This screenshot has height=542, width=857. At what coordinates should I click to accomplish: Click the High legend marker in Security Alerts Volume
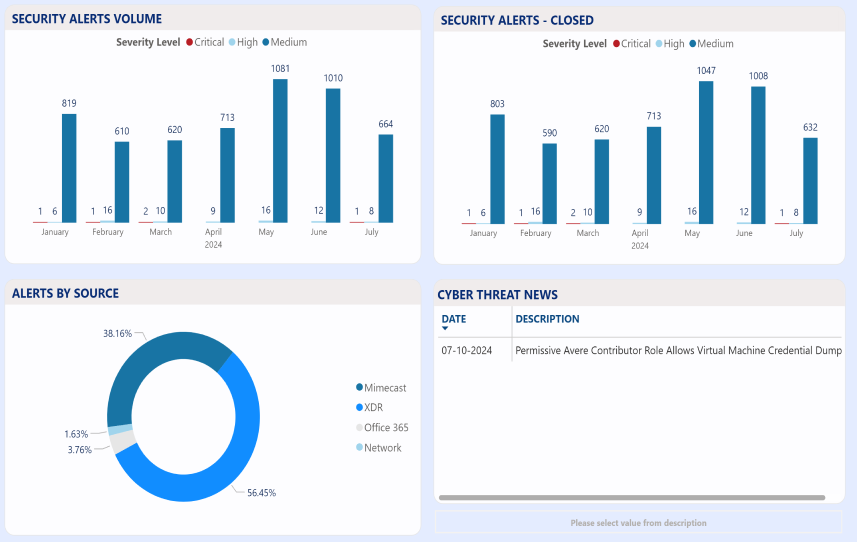click(232, 42)
